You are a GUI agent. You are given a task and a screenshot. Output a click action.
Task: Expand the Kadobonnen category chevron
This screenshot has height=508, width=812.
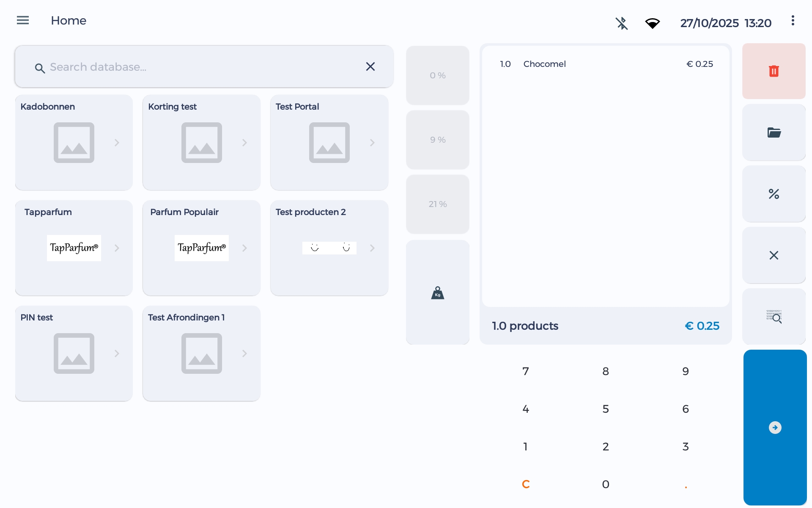pos(117,143)
